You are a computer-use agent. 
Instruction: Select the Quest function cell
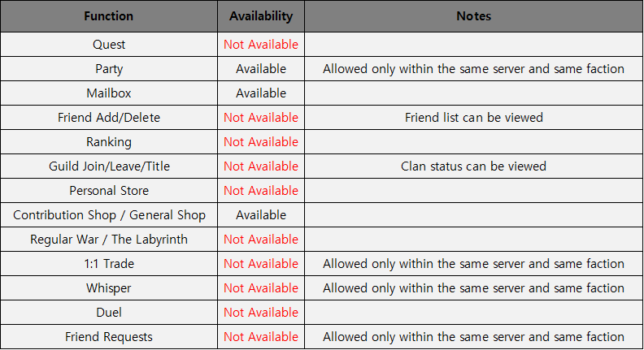pos(109,45)
